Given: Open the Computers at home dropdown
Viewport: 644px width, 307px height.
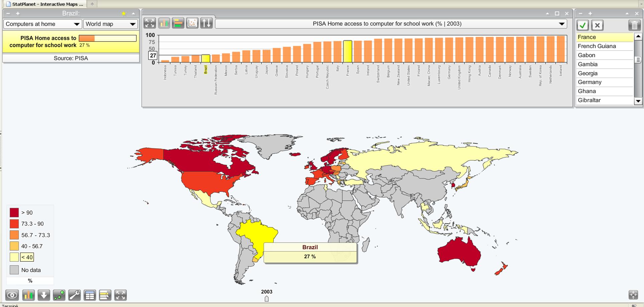Looking at the screenshot, I should (42, 24).
